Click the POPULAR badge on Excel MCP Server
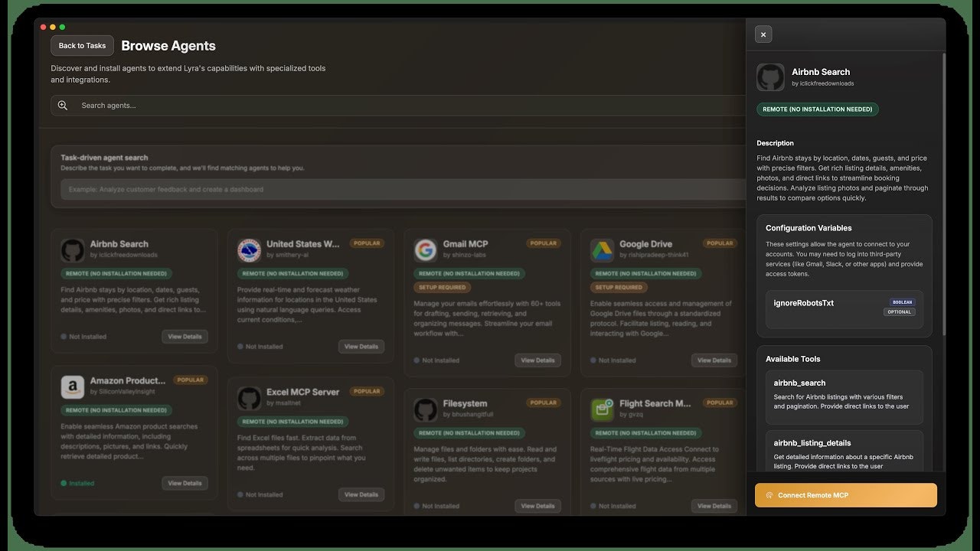 click(x=367, y=391)
